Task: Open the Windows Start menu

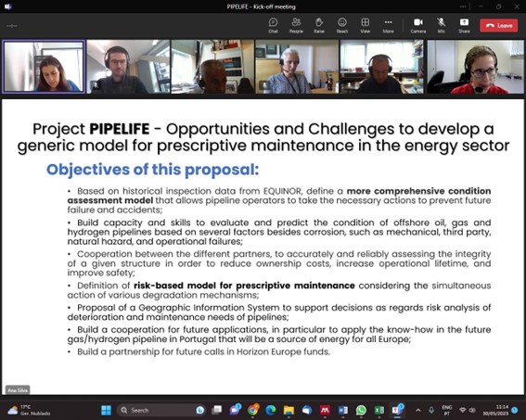Action: pyautogui.click(x=107, y=410)
